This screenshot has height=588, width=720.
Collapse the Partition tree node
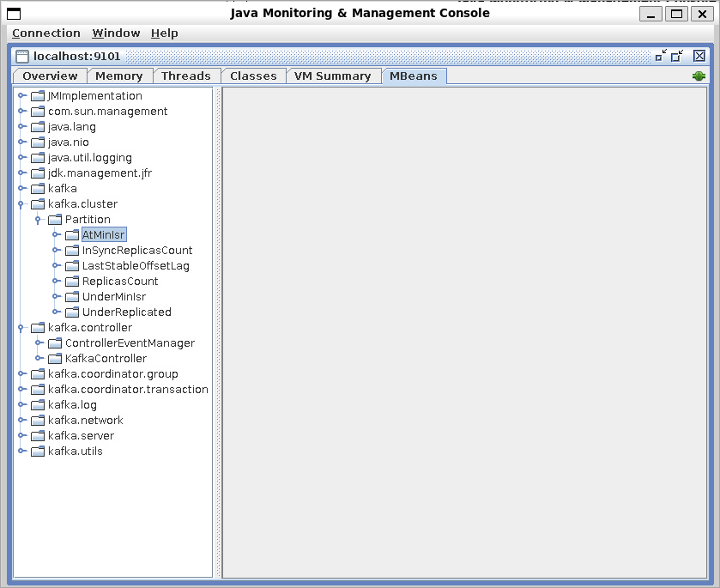(x=39, y=220)
